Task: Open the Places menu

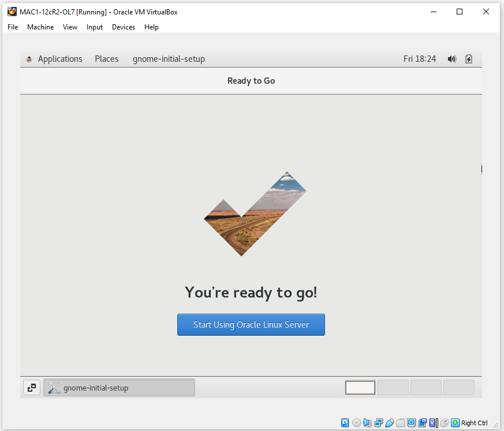Action: click(107, 59)
